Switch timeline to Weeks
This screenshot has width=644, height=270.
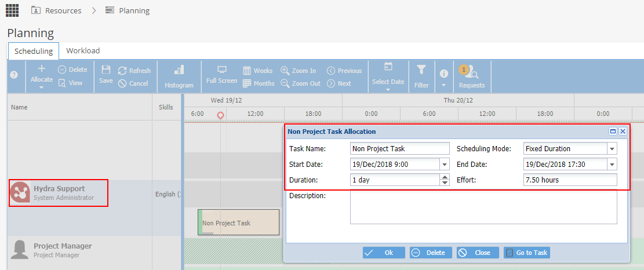[257, 71]
